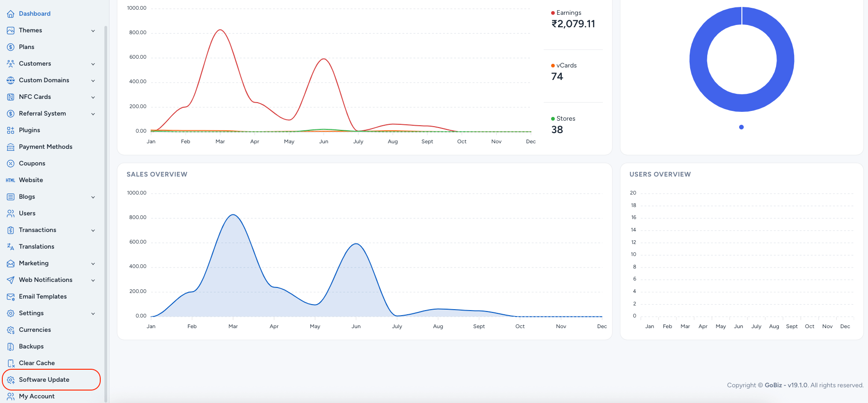The width and height of the screenshot is (868, 403).
Task: Click the NFC Cards icon
Action: coord(11,97)
